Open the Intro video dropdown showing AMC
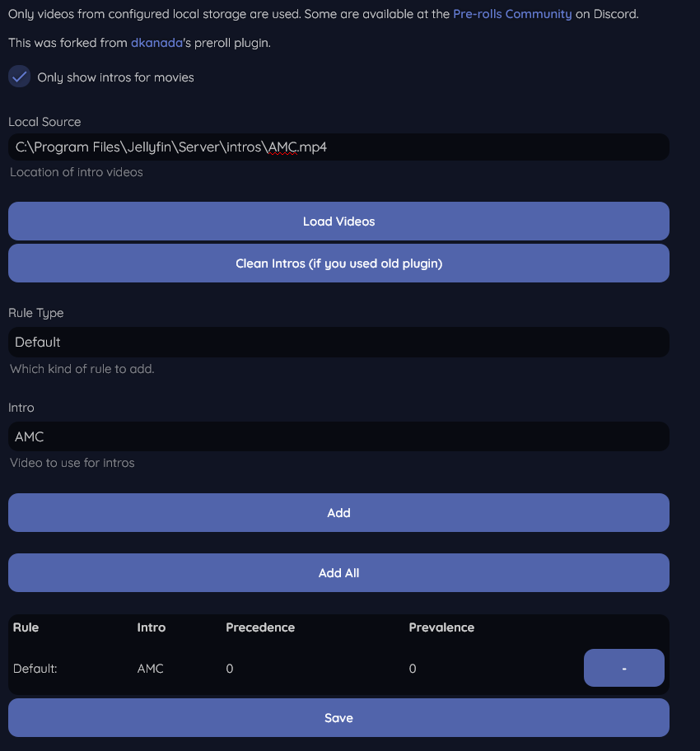This screenshot has width=700, height=751. pos(338,436)
